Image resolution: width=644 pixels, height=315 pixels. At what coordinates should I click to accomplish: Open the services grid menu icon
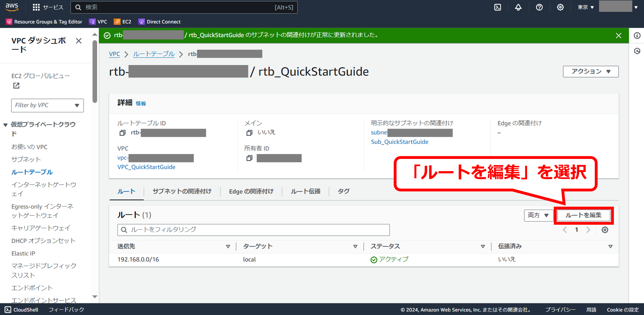[x=36, y=7]
